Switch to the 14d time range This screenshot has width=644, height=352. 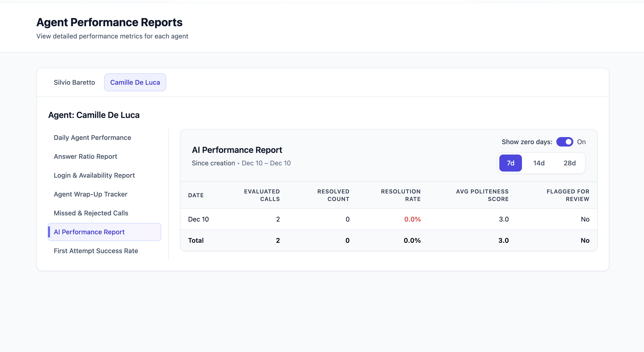539,163
